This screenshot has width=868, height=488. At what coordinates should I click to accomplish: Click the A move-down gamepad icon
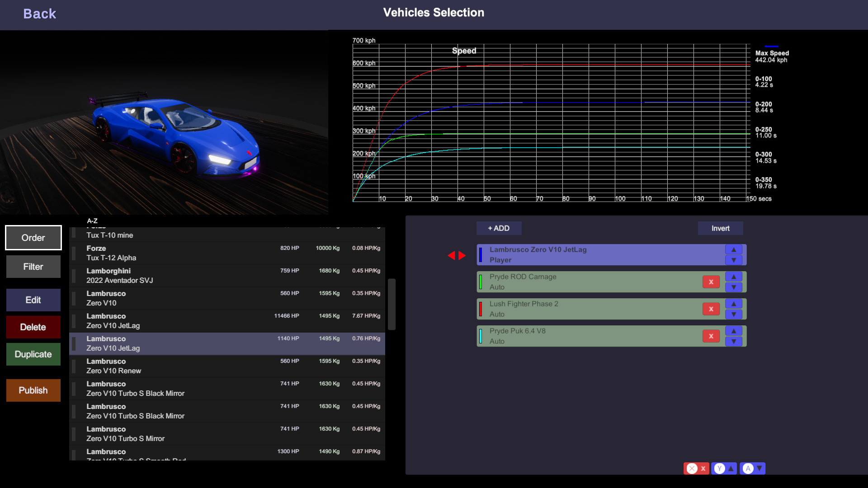753,469
